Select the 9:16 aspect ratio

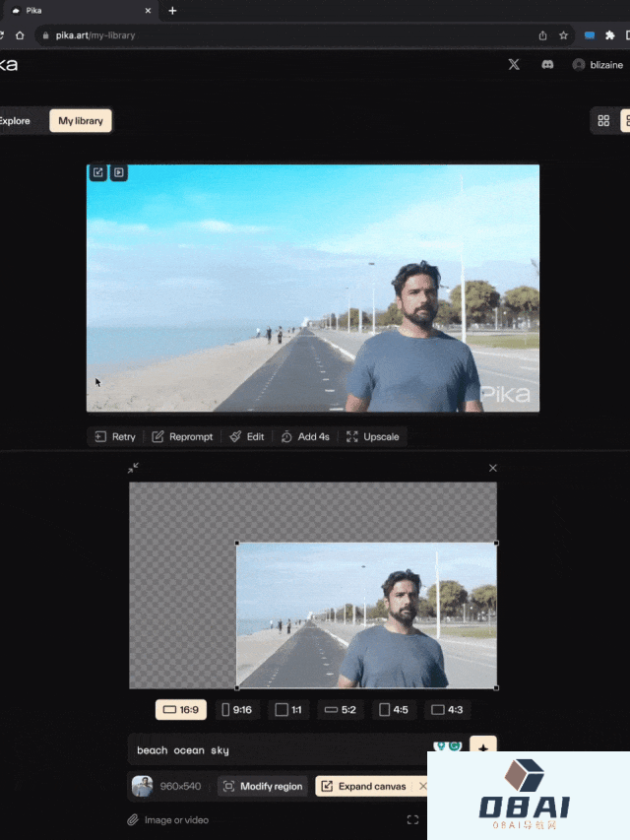(x=236, y=709)
